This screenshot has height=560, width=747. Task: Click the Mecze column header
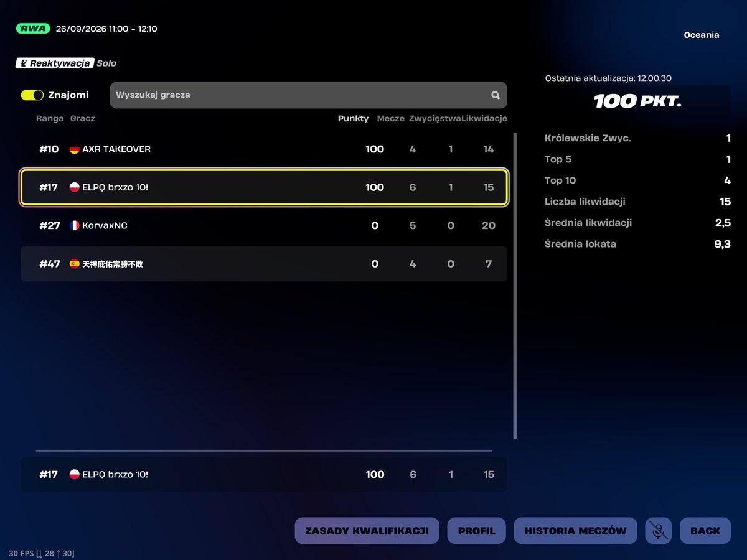coord(391,118)
